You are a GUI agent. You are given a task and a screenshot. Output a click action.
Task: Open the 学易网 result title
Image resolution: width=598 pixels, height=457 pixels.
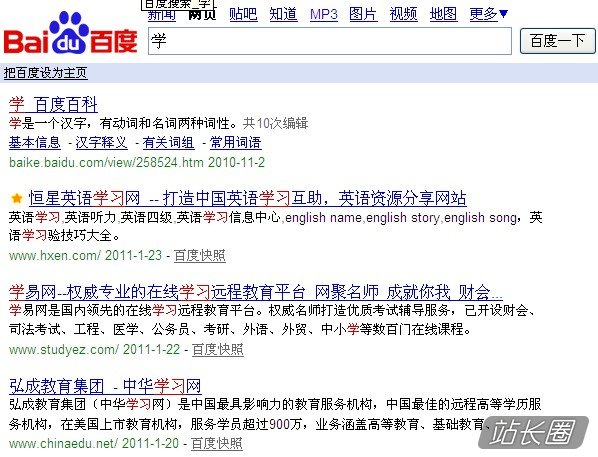[x=256, y=292]
